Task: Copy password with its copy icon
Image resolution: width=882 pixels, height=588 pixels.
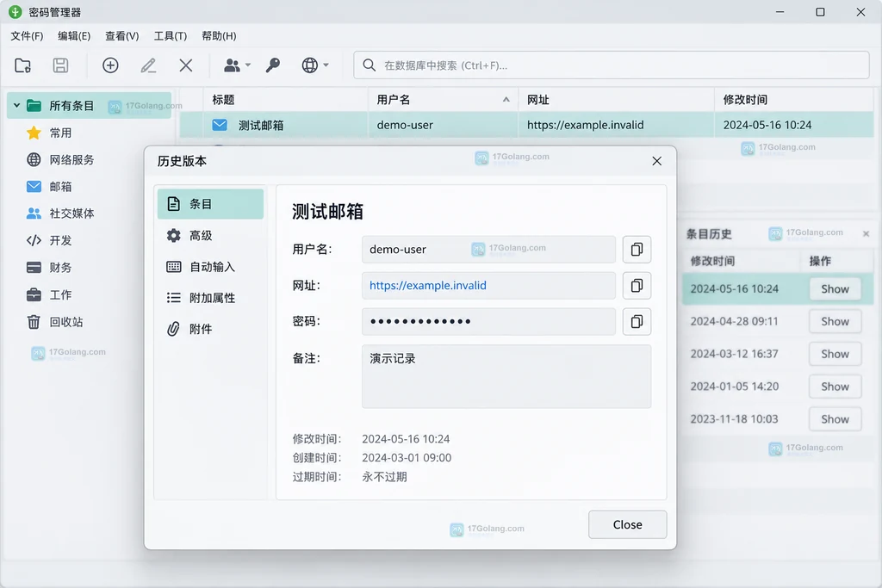Action: click(637, 321)
